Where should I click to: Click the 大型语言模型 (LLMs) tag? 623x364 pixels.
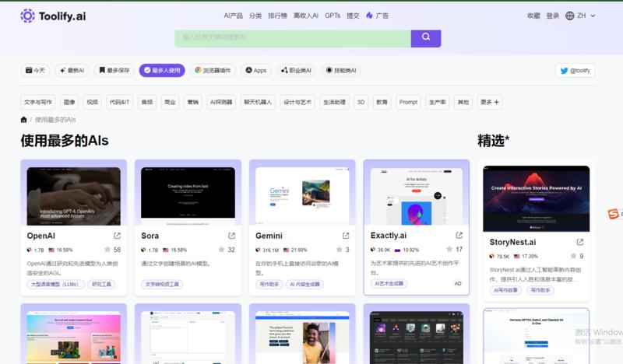tap(55, 284)
